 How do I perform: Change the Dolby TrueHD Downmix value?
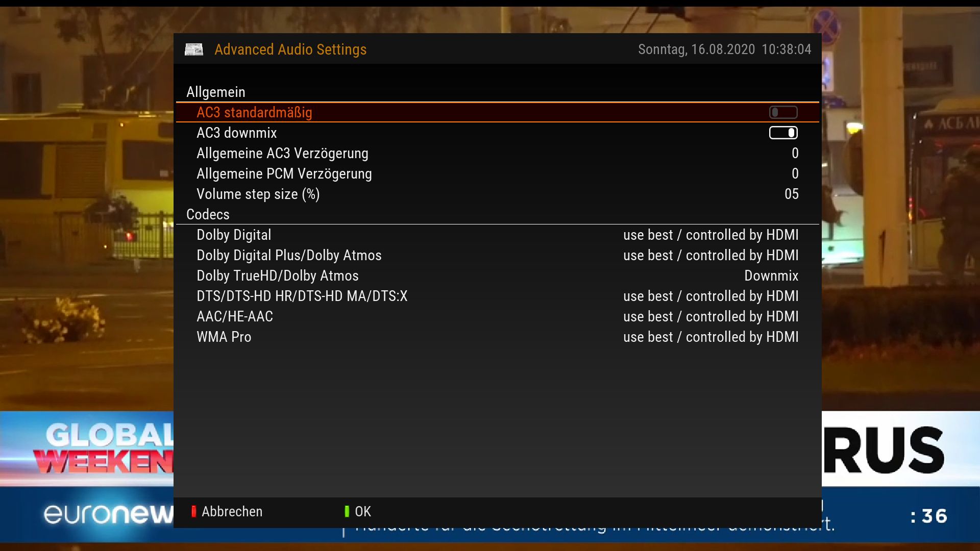point(771,275)
